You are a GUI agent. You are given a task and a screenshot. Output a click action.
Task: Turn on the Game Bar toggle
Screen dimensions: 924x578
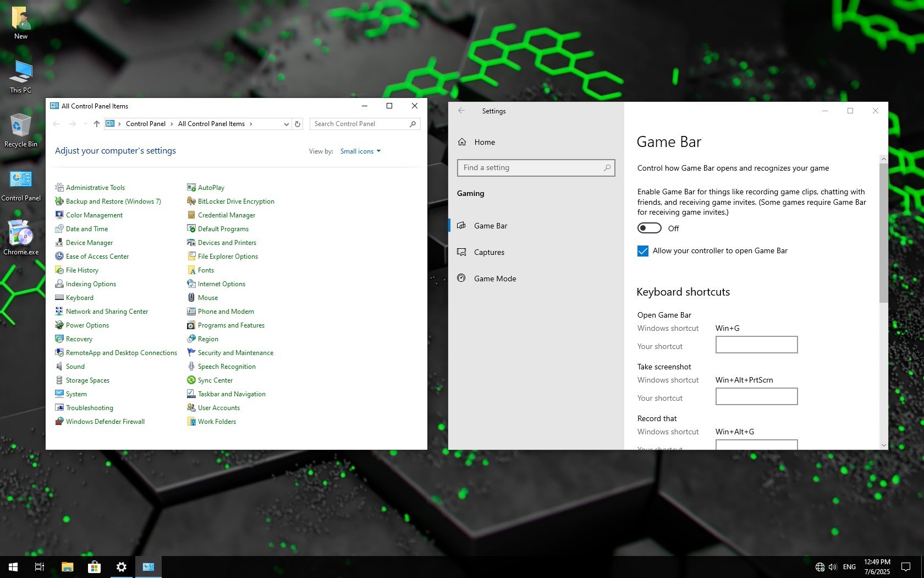(x=649, y=228)
